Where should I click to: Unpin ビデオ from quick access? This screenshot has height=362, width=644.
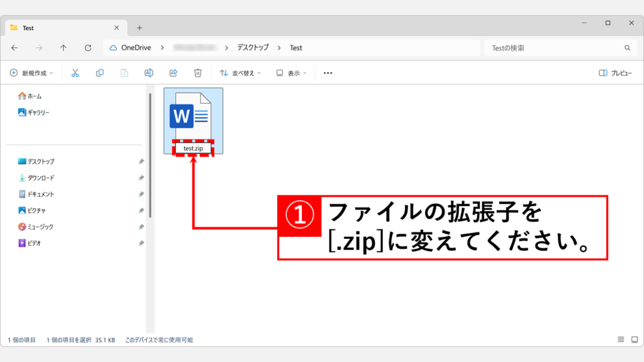[x=142, y=243]
